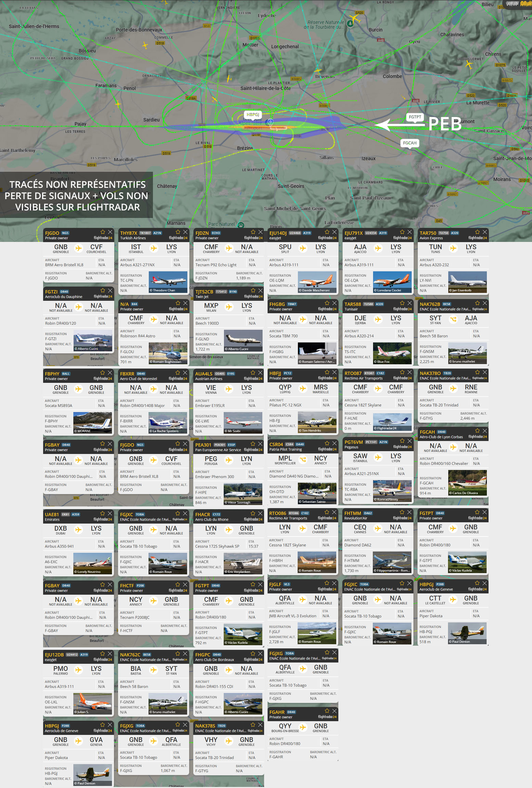Star the AUA4LS Austrian Airlines flight
532x788 pixels.
coord(253,373)
